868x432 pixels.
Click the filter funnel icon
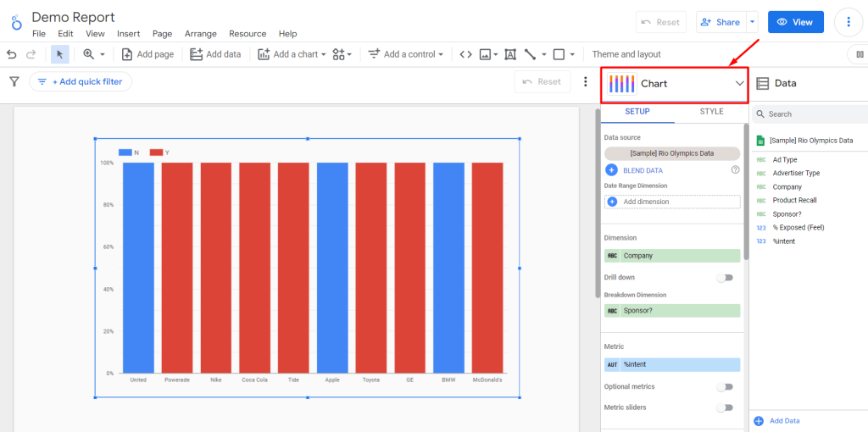coord(14,82)
